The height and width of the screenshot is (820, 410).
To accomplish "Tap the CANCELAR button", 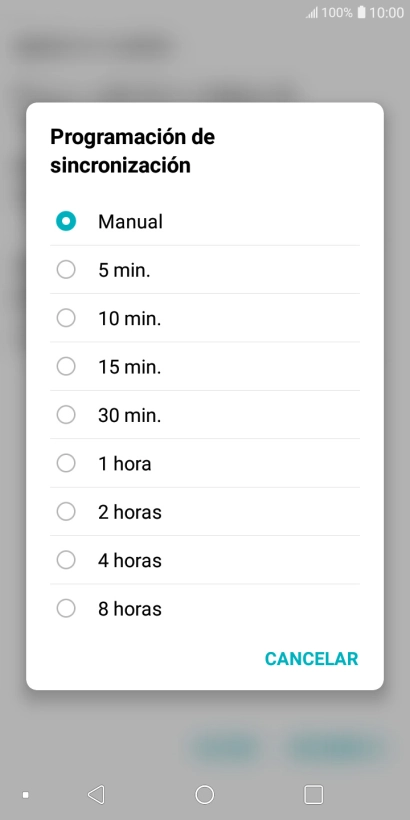I will click(311, 659).
